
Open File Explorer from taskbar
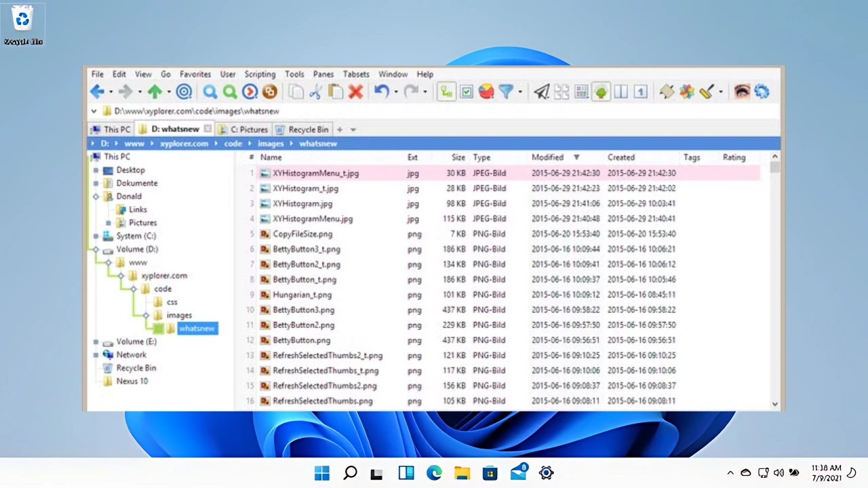tap(462, 473)
